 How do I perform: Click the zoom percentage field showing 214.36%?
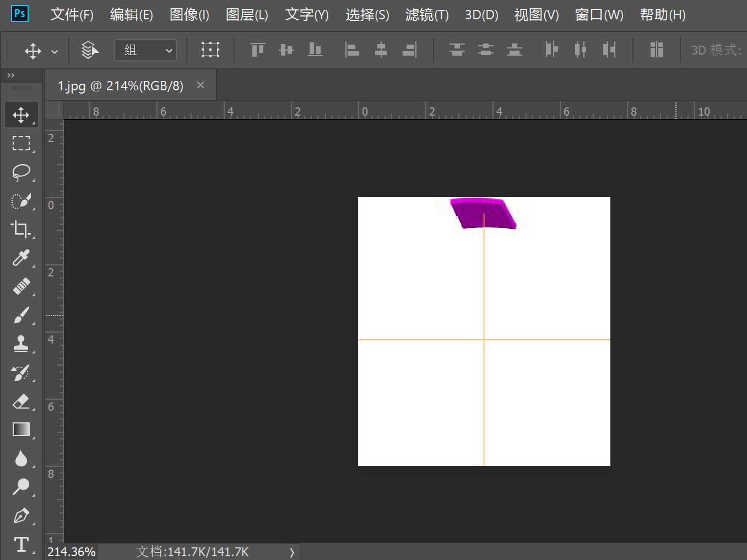(71, 551)
